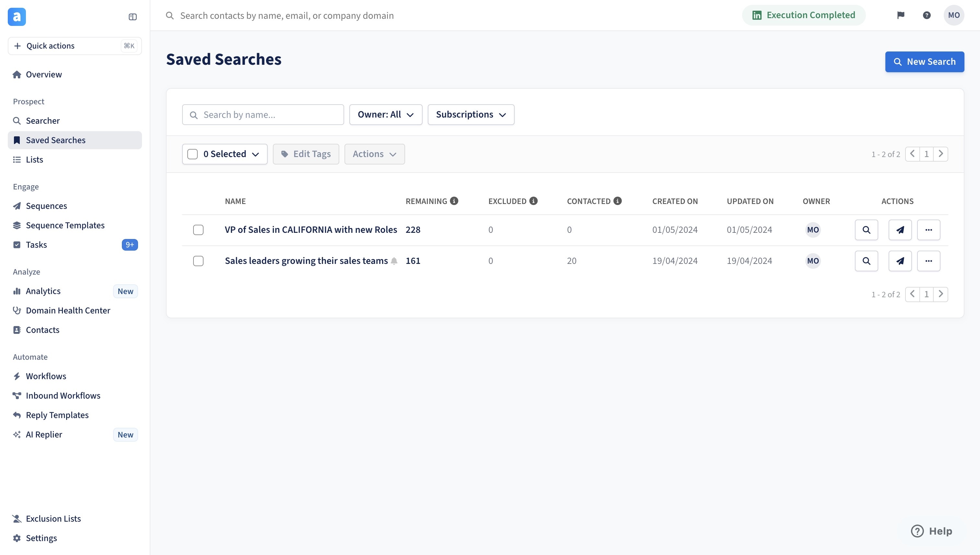This screenshot has height=555, width=980.
Task: Click info icon next to CONTACTED header
Action: [618, 201]
